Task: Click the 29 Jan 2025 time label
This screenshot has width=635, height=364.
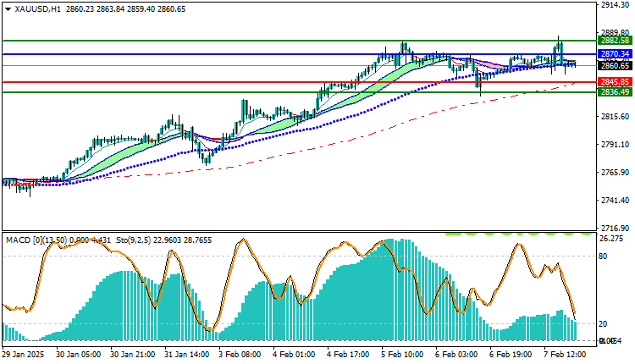Action: pos(23,355)
